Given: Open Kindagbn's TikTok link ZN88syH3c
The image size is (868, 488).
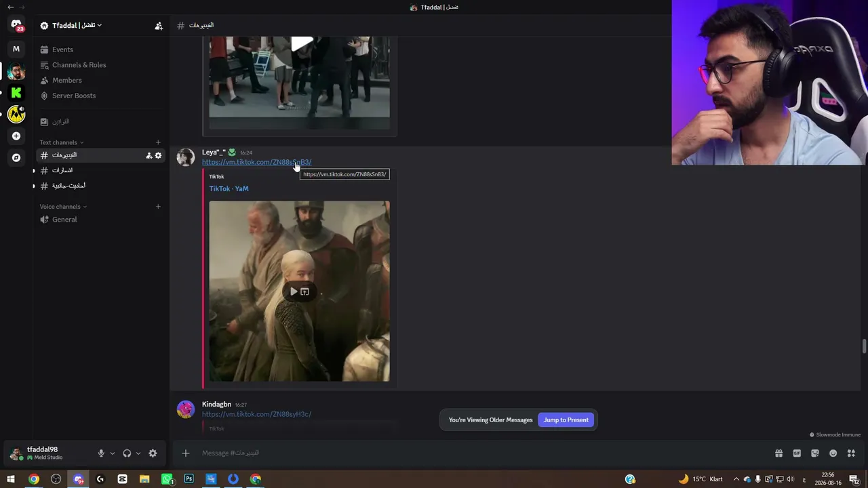Looking at the screenshot, I should pos(256,414).
